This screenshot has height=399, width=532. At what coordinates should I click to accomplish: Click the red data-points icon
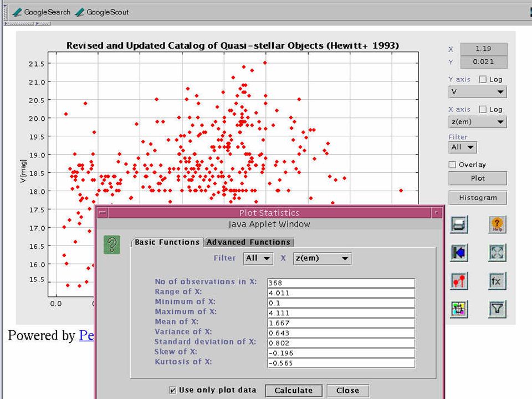(x=459, y=281)
